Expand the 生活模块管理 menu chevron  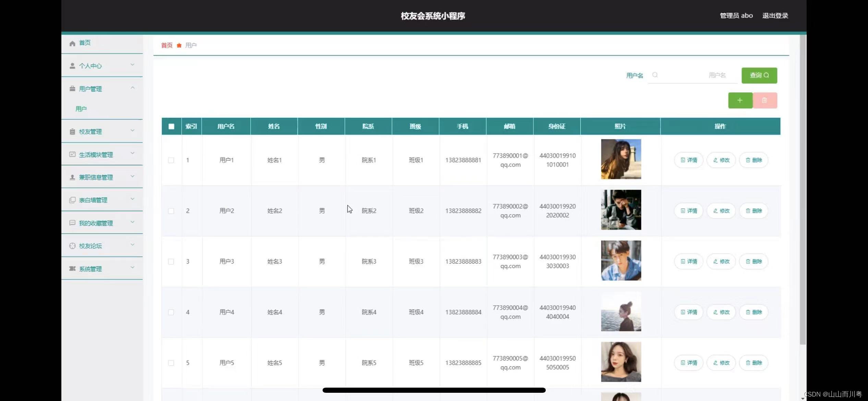(x=132, y=153)
